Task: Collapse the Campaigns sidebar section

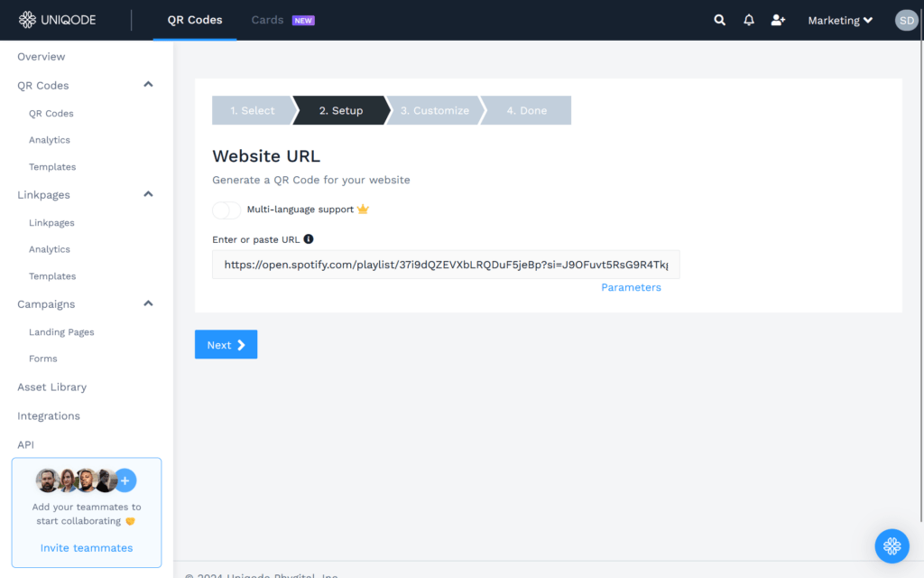Action: [148, 303]
